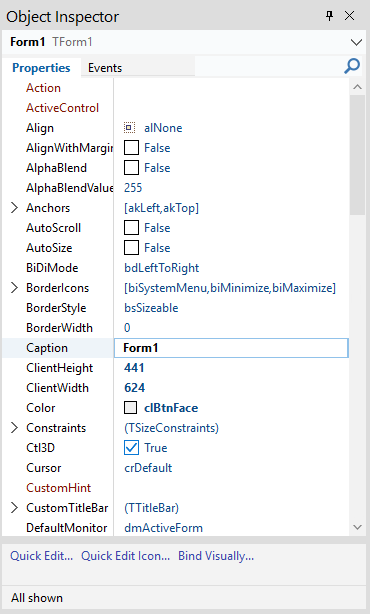Click the vertical scrollbar thumb
This screenshot has height=614, width=370.
pos(357,155)
